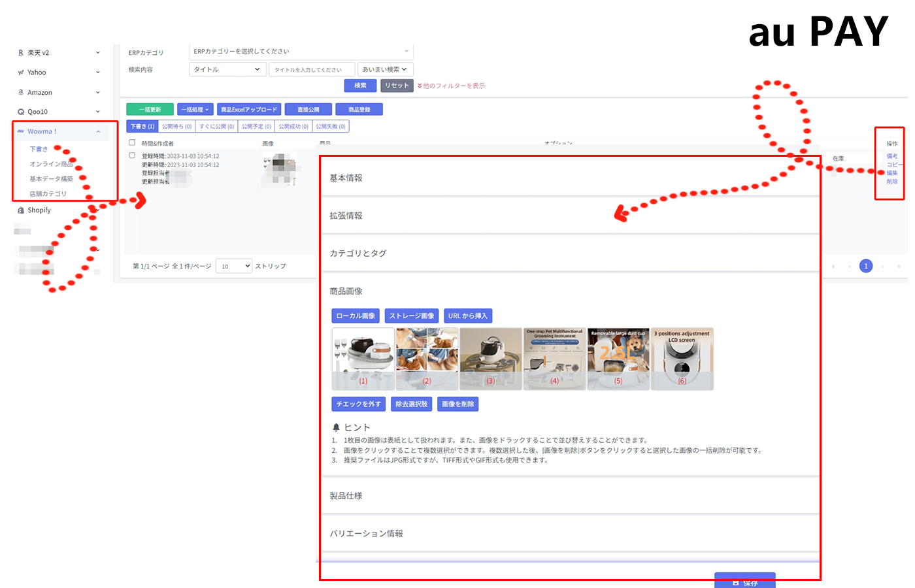
Task: Select the 公開予定 (0) tab
Action: point(256,127)
